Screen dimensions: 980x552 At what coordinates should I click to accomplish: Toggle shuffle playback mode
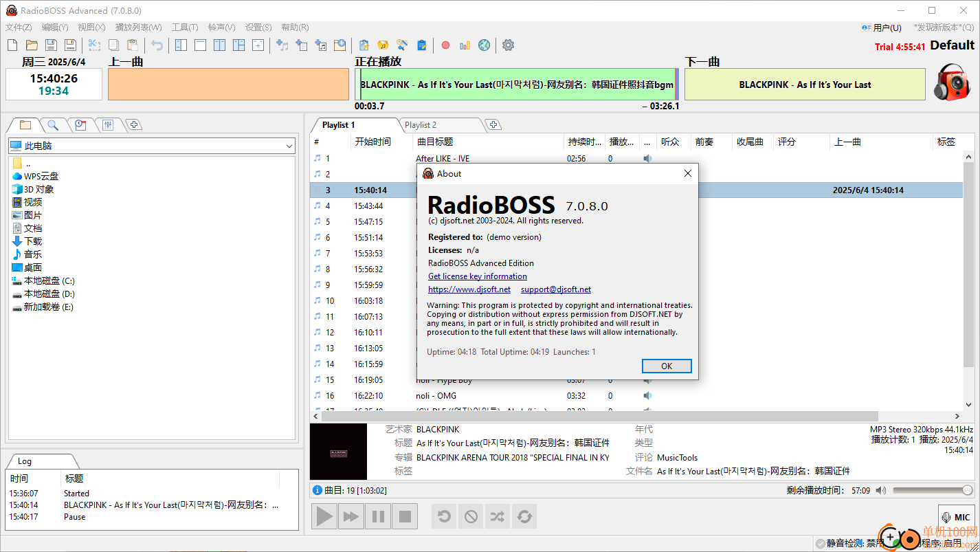(x=498, y=516)
